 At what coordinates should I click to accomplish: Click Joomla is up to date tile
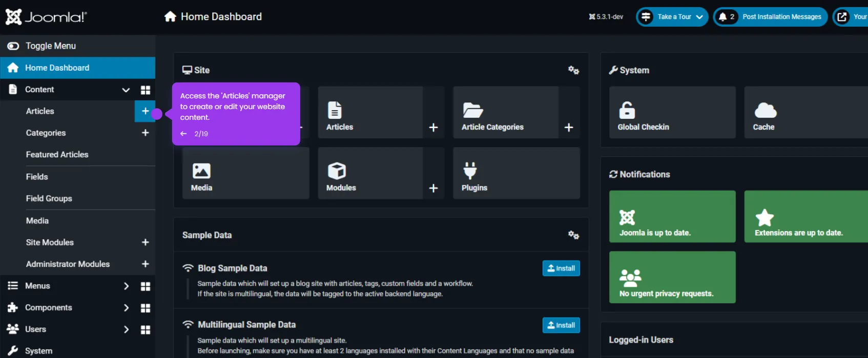[672, 217]
